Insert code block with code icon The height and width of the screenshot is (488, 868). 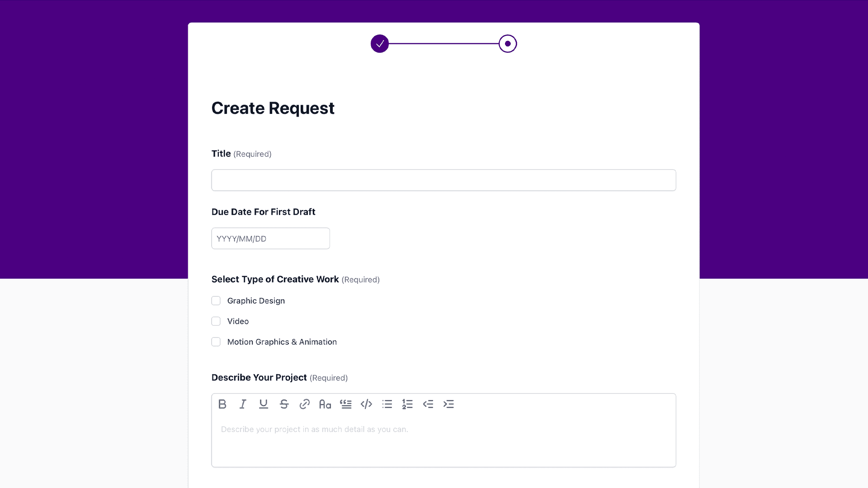[x=366, y=404]
